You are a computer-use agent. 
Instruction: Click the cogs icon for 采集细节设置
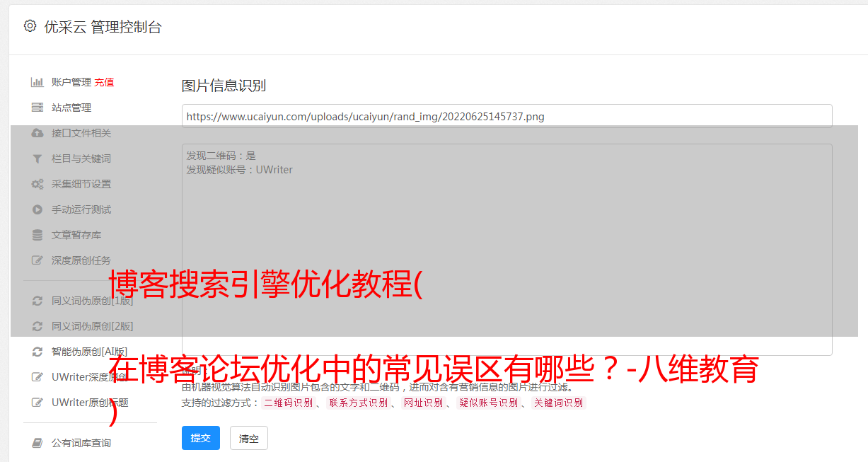coord(37,184)
